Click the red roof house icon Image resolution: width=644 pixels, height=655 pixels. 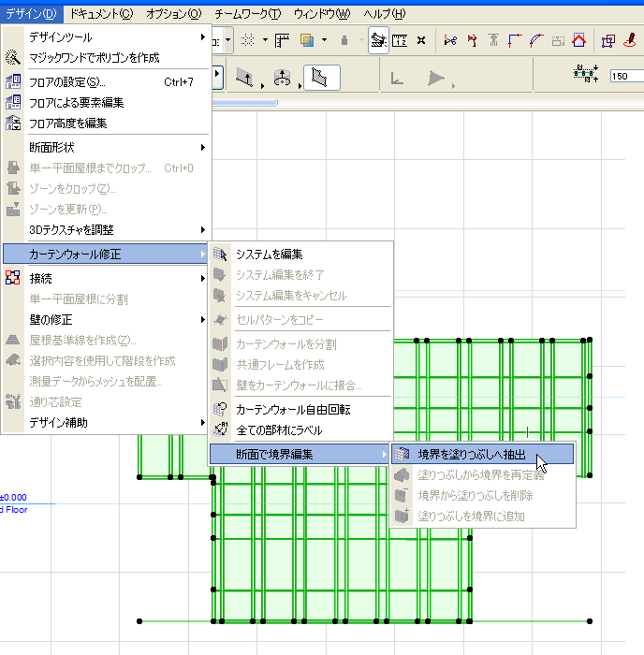coord(579,40)
